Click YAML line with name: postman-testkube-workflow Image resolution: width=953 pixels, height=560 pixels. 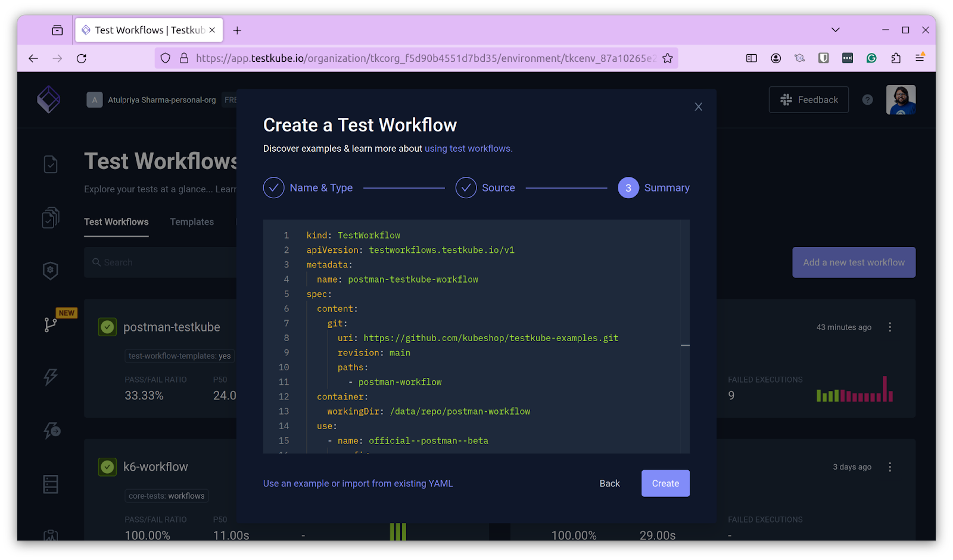click(x=397, y=279)
